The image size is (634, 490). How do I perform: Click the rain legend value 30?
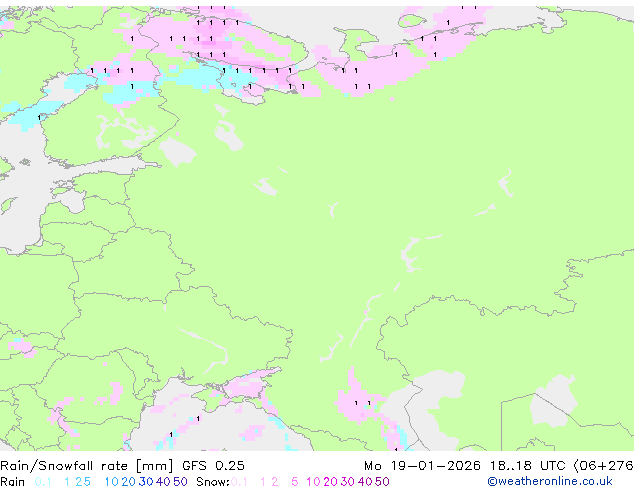(146, 482)
